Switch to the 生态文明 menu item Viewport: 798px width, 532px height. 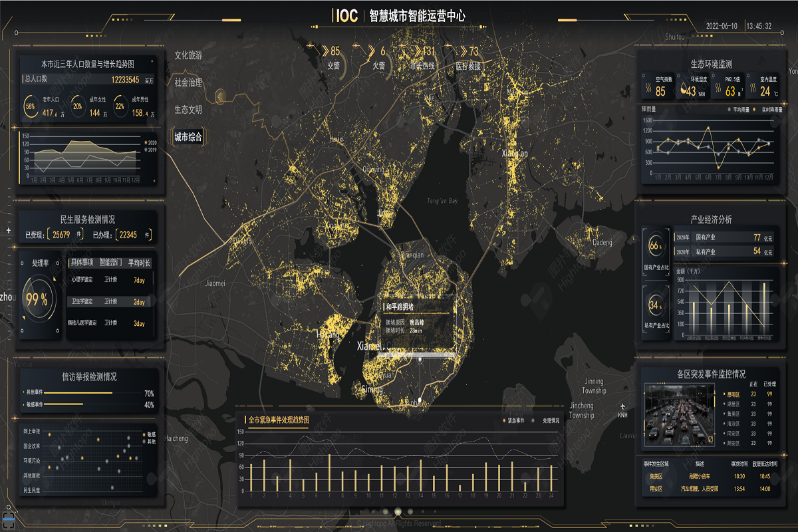(188, 109)
